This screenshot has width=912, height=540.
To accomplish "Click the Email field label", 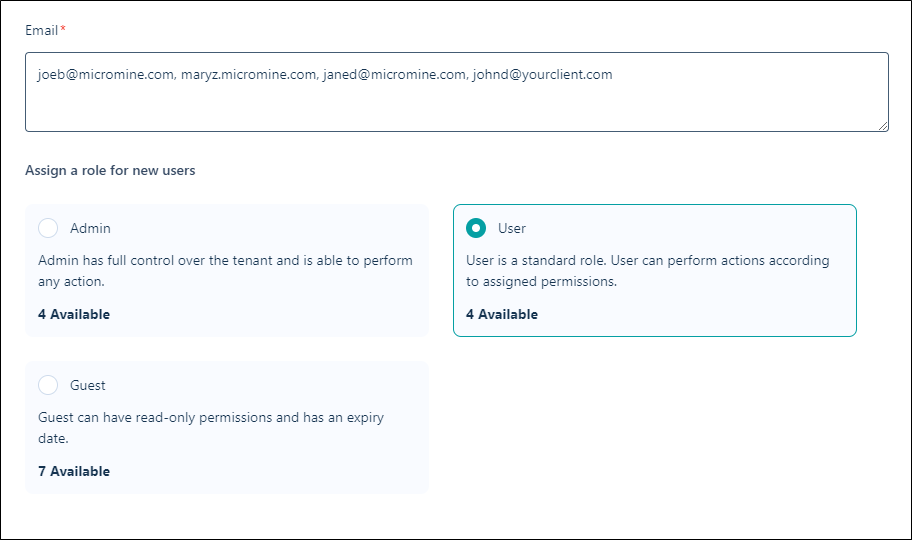I will coord(42,30).
